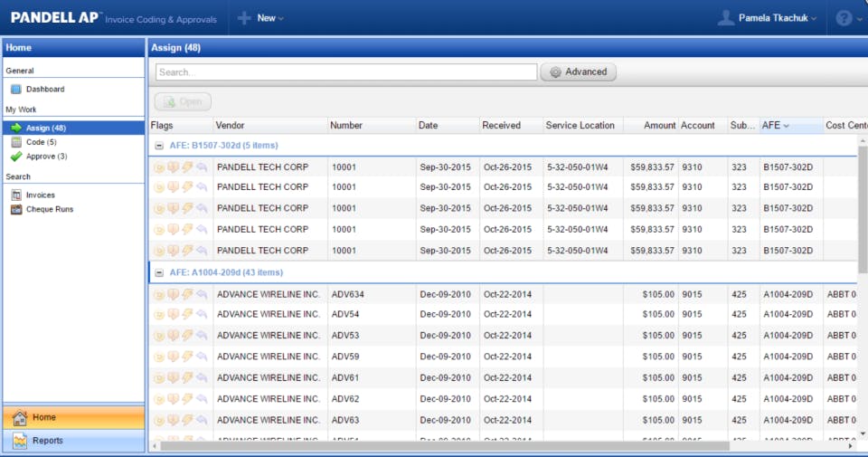Select invoice number ADV59

[x=345, y=357]
